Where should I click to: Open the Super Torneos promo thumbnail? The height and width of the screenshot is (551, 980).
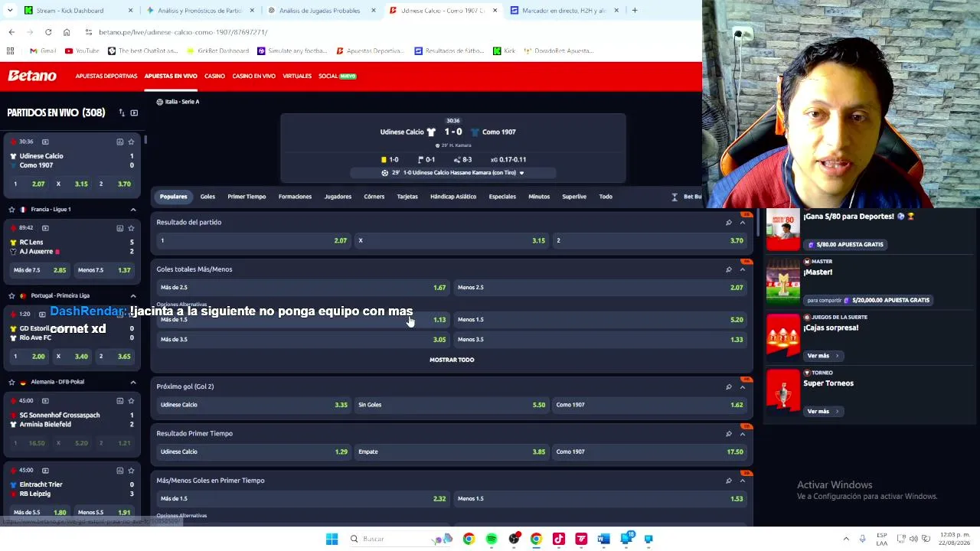783,390
